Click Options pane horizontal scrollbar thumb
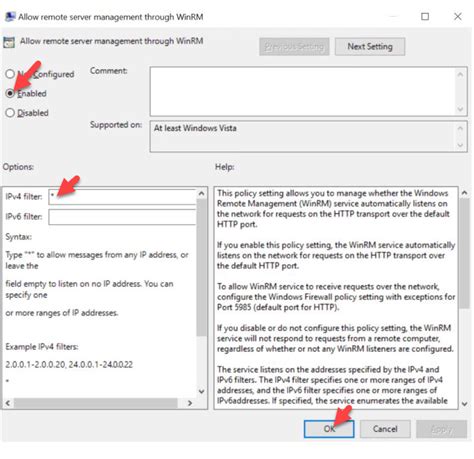 95,403
